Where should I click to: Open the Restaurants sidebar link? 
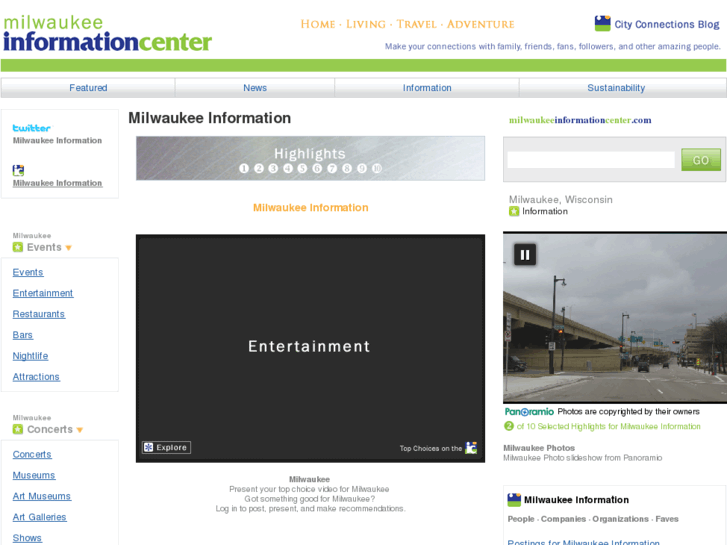[38, 314]
